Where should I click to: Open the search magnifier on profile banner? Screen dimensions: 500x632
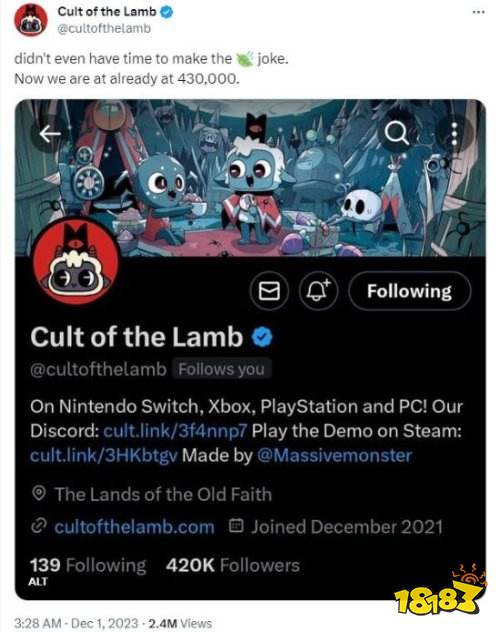click(396, 133)
